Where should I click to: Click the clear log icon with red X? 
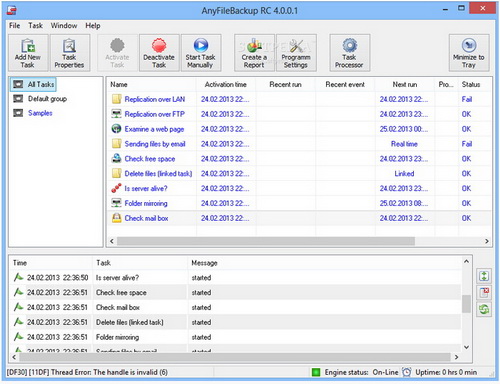click(x=484, y=293)
